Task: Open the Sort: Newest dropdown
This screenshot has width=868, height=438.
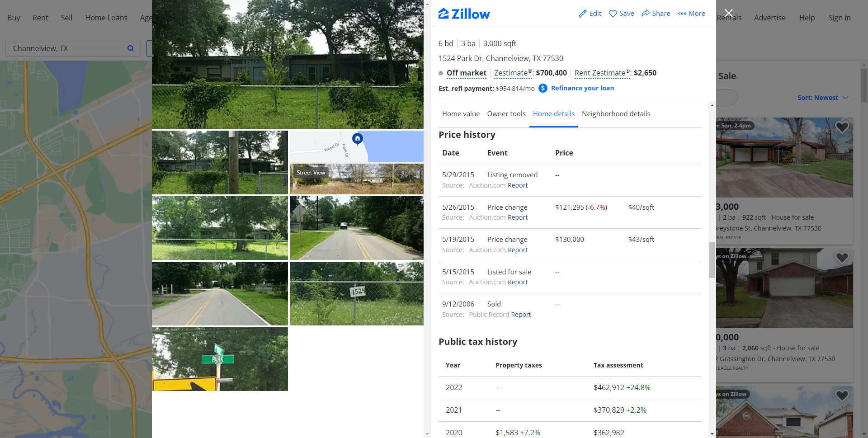Action: tap(823, 98)
